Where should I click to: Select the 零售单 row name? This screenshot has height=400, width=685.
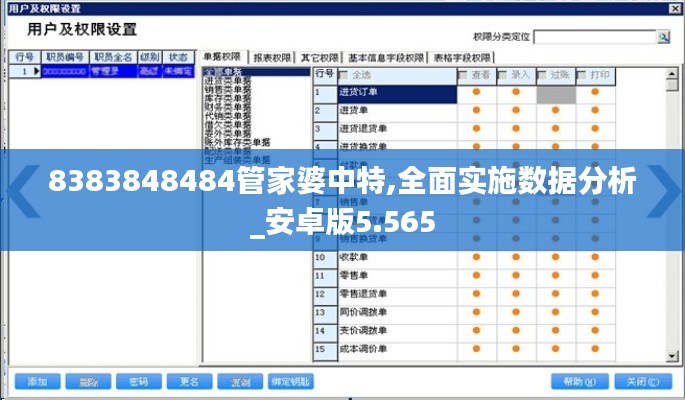click(353, 276)
